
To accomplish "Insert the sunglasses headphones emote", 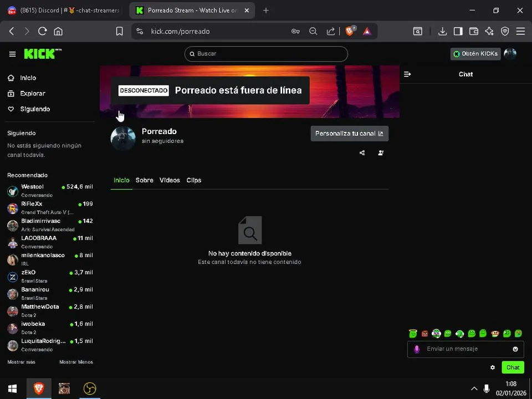I will (436, 334).
